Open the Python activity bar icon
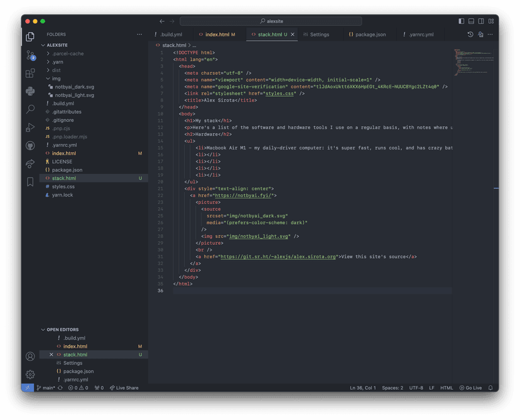 point(30,92)
